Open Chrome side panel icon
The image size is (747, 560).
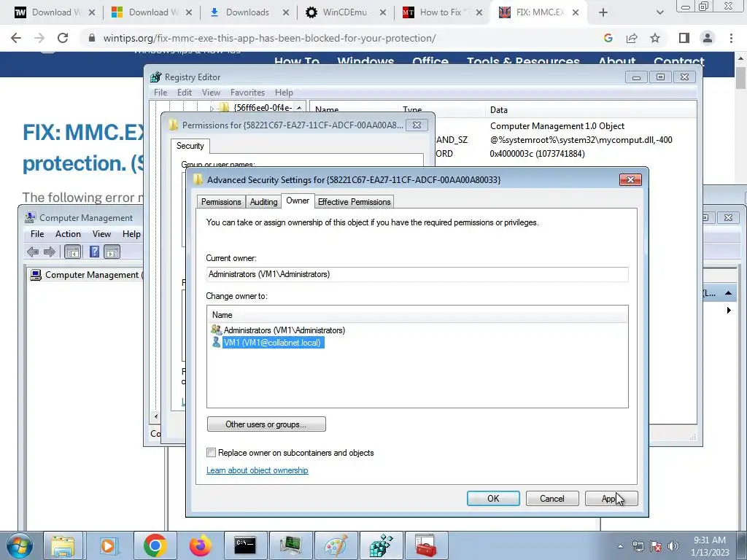(684, 38)
